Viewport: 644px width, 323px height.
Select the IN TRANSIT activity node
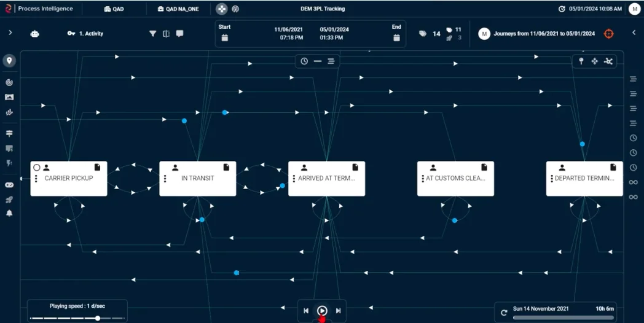tap(197, 179)
